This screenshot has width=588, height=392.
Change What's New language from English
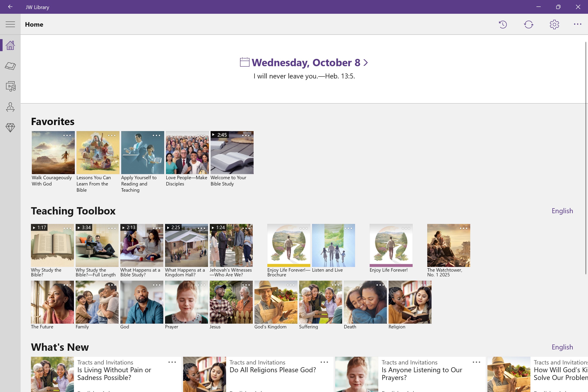[x=562, y=347]
